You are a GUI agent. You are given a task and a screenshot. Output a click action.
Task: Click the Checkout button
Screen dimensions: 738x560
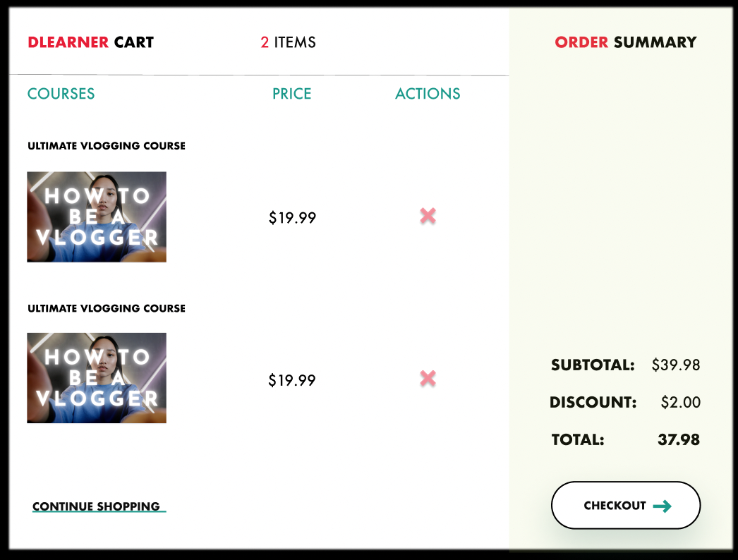[626, 506]
